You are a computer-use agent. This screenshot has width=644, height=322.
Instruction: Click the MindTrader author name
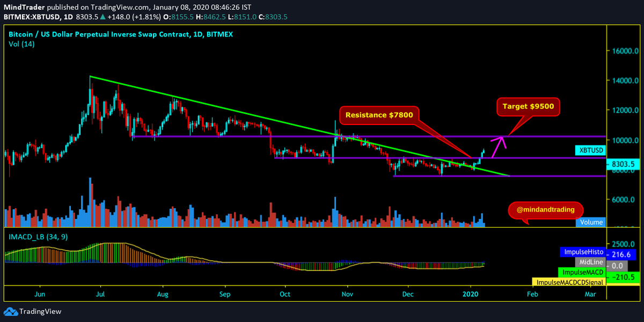(23, 8)
